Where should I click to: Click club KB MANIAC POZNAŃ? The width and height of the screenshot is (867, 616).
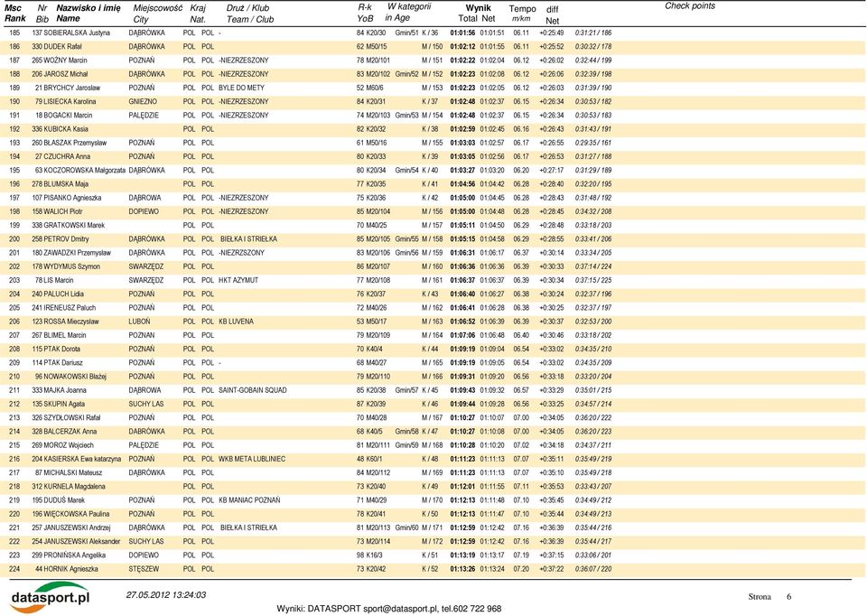coord(249,500)
